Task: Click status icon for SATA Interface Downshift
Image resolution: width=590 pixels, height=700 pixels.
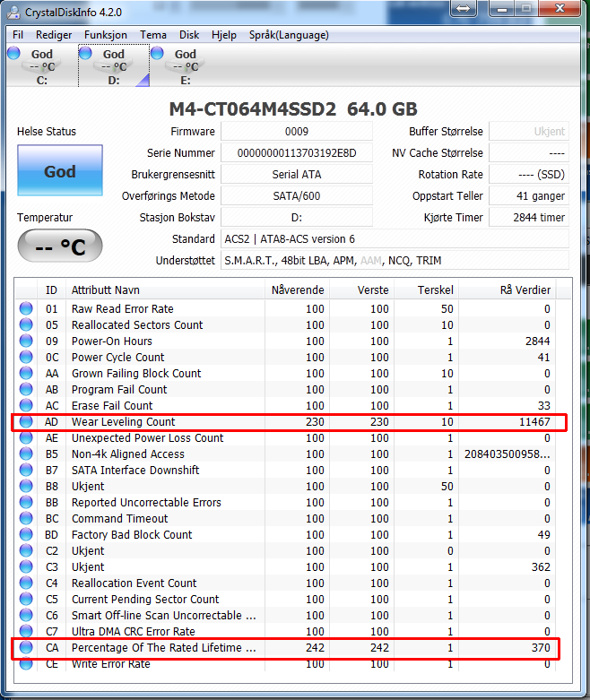Action: 26,470
